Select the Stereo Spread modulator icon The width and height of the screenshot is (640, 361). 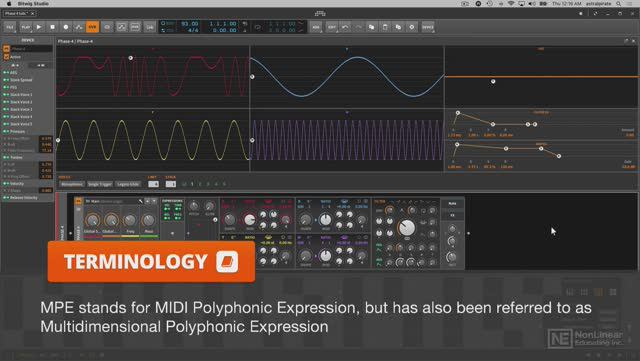coord(6,80)
